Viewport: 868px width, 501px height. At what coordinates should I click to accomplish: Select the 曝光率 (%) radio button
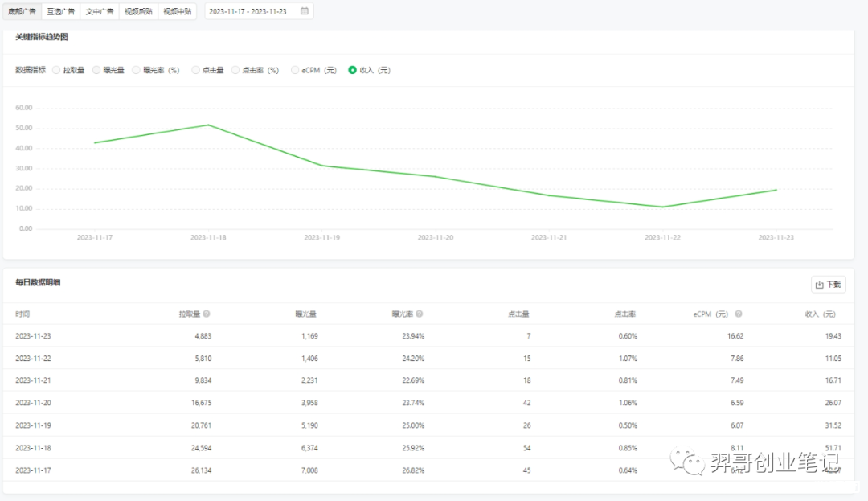tap(136, 70)
